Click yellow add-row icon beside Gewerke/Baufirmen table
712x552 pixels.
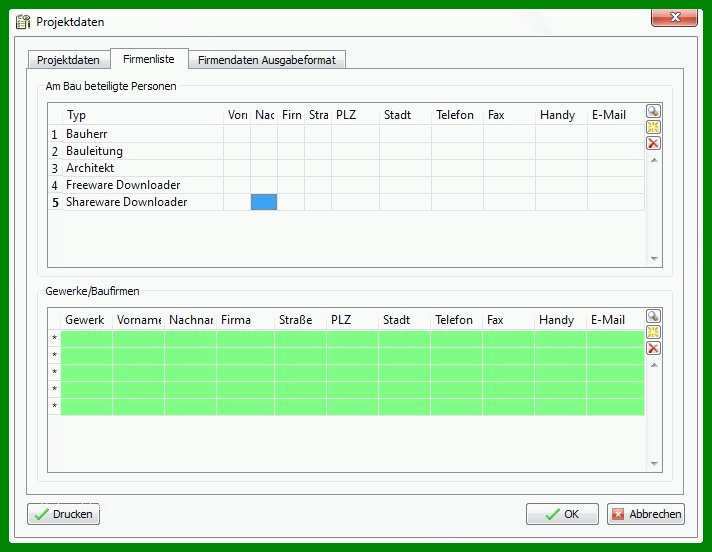(653, 332)
